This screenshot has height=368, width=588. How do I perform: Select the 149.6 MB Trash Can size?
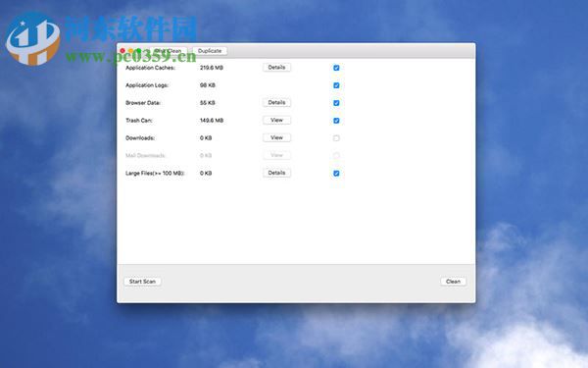(212, 121)
